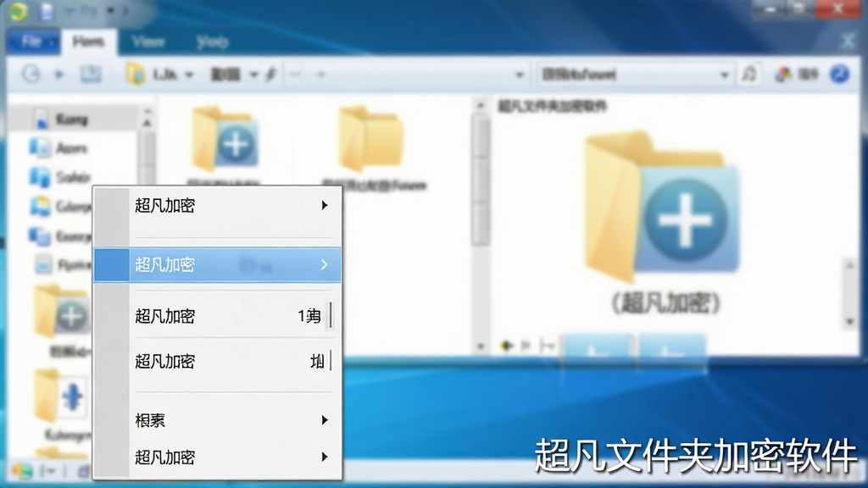
Task: Select sidebar folder with gray plus badge
Action: [x=62, y=312]
